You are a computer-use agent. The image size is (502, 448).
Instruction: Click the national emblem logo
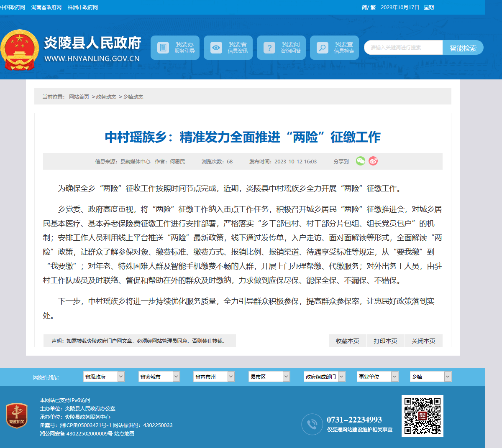click(19, 50)
